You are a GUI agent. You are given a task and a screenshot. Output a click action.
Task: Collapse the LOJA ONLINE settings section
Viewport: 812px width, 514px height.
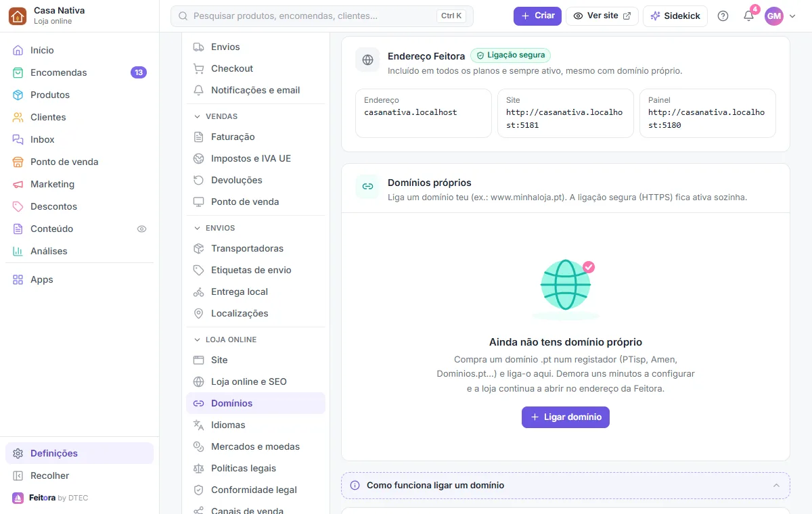(198, 340)
